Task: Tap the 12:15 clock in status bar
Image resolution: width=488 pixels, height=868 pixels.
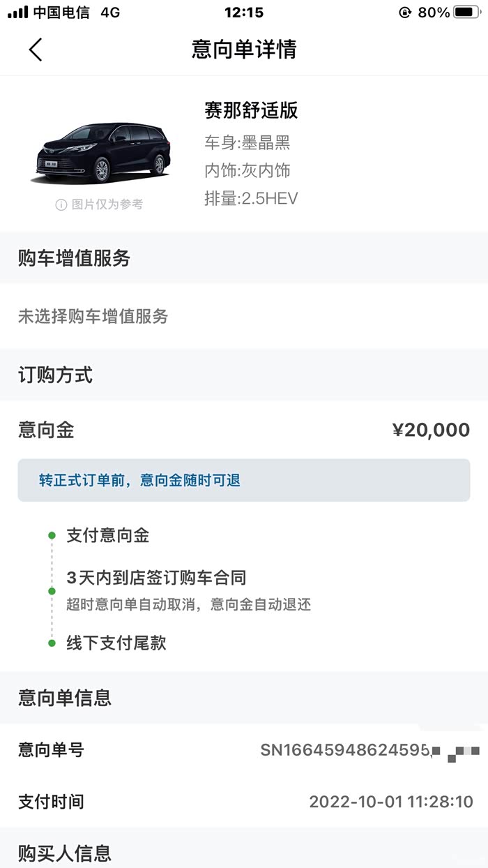Action: (x=244, y=12)
